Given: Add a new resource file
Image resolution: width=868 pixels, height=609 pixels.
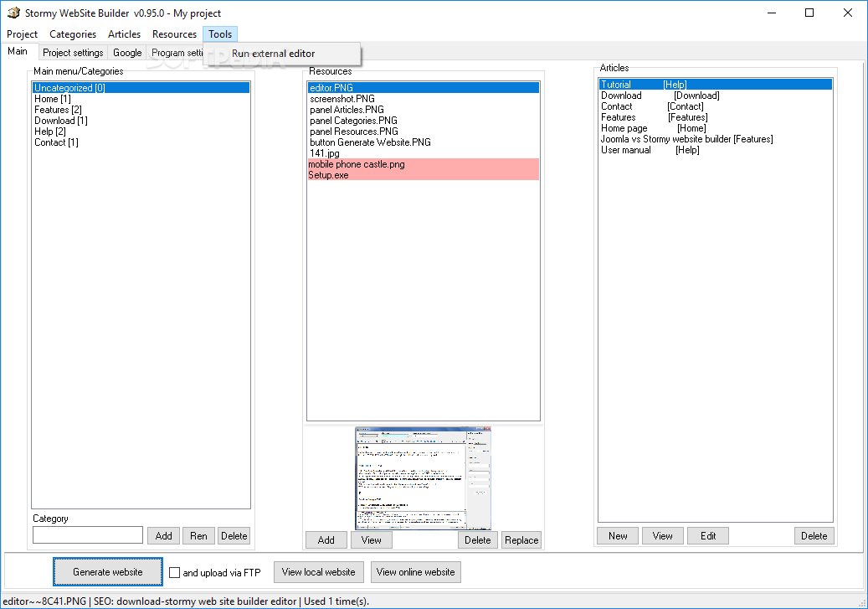Looking at the screenshot, I should click(x=326, y=539).
